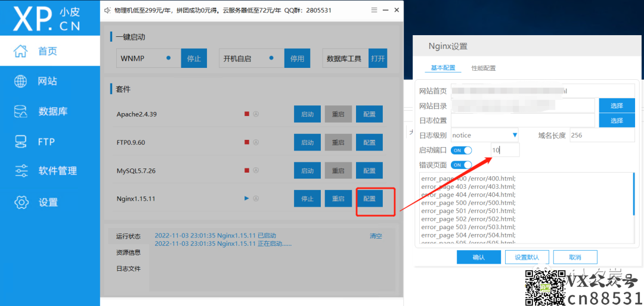Screen dimensions: 644x306
Task: Click the 设置默认 button
Action: pos(527,257)
